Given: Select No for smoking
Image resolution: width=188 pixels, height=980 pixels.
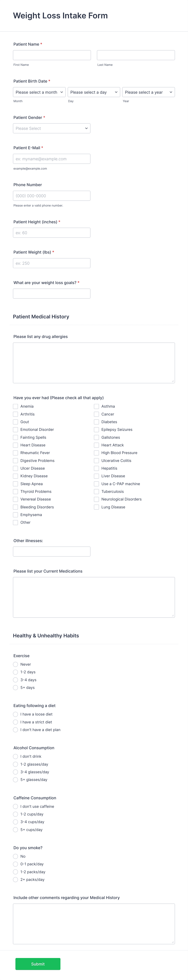Looking at the screenshot, I should click(16, 856).
